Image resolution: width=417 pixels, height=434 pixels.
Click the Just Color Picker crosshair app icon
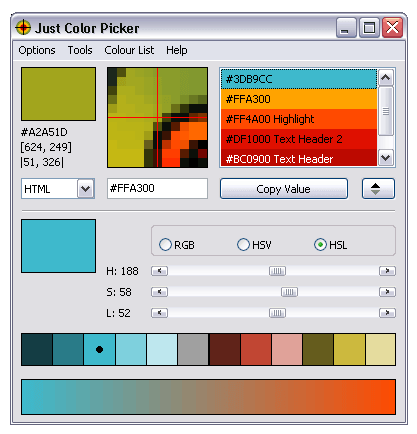[23, 27]
